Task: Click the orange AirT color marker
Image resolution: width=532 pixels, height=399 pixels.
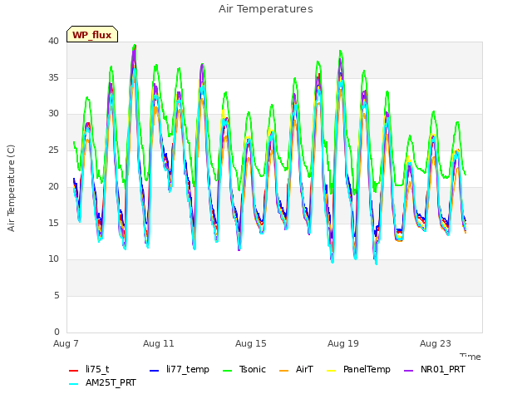Action: [x=283, y=371]
